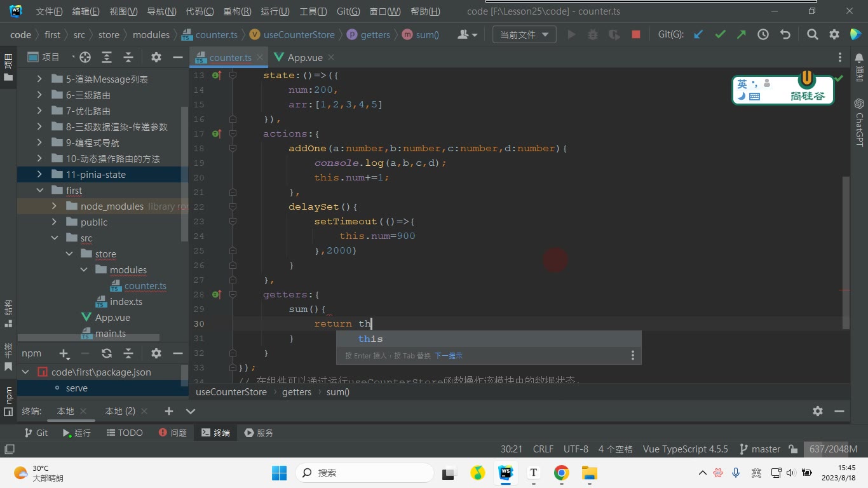This screenshot has width=868, height=488.
Task: Toggle code folding at the delaySet line
Action: (x=233, y=207)
